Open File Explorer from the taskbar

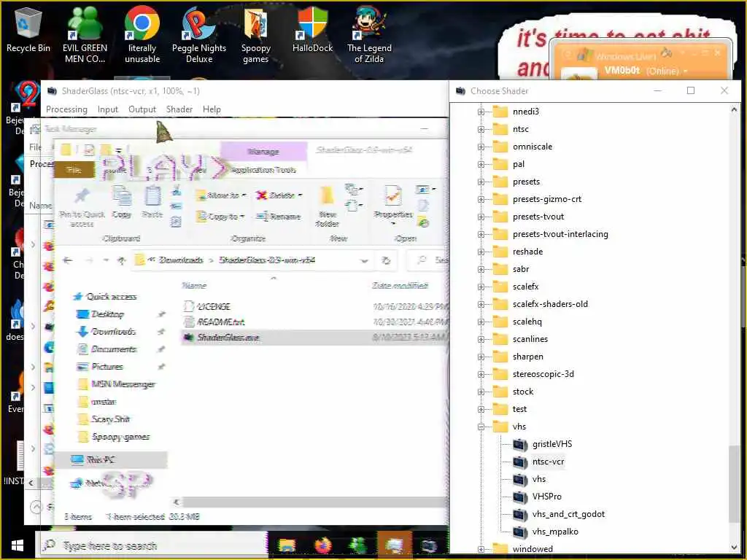coord(287,545)
